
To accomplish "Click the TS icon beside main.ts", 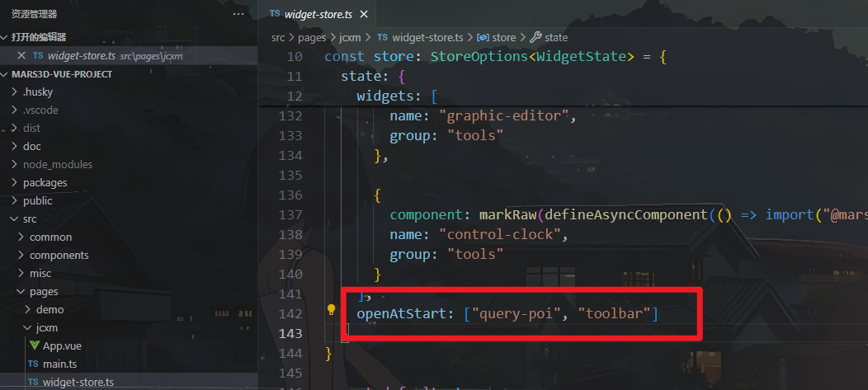I will click(x=33, y=364).
